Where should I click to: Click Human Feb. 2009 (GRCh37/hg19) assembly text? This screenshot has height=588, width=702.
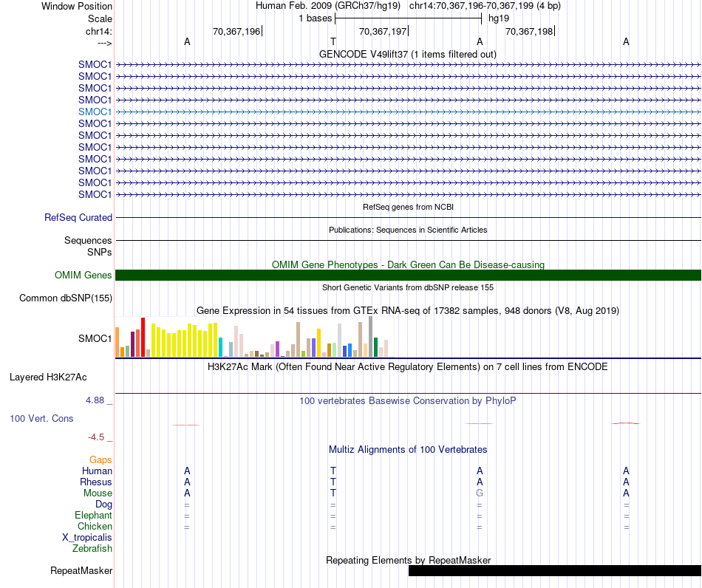tap(327, 6)
